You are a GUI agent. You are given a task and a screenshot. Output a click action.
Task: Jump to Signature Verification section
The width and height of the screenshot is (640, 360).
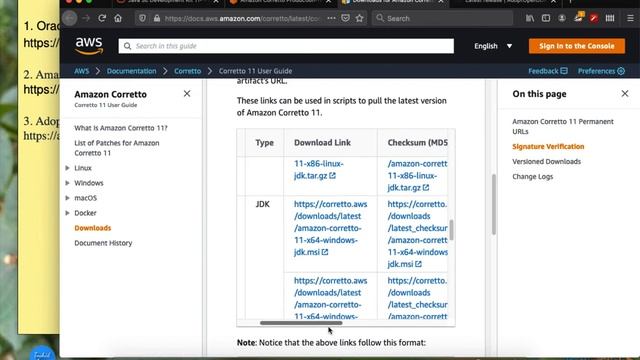[548, 147]
